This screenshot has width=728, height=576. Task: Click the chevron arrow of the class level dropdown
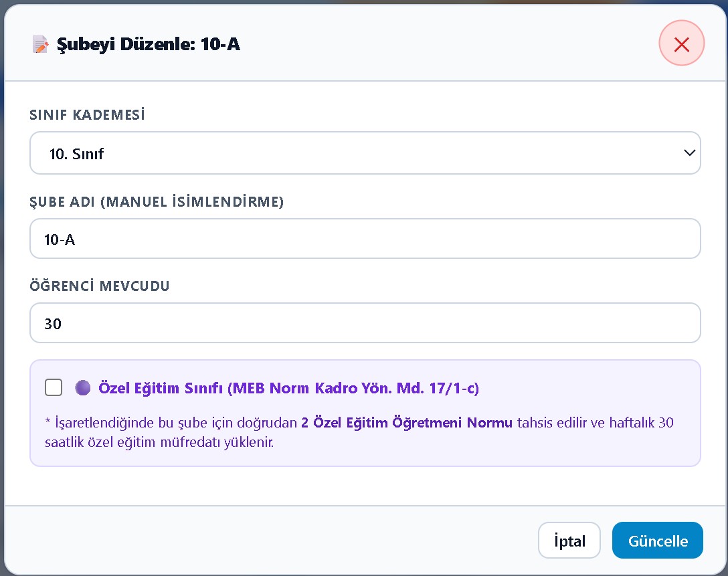pos(689,153)
